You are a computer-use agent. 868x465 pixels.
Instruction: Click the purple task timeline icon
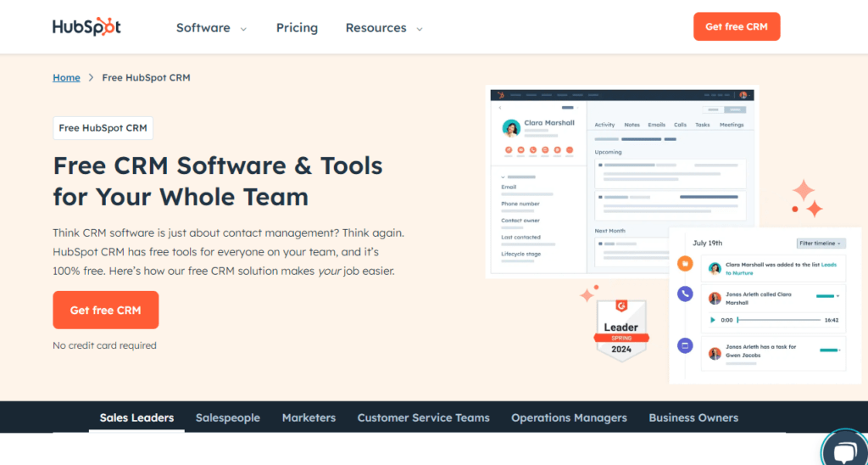click(685, 346)
